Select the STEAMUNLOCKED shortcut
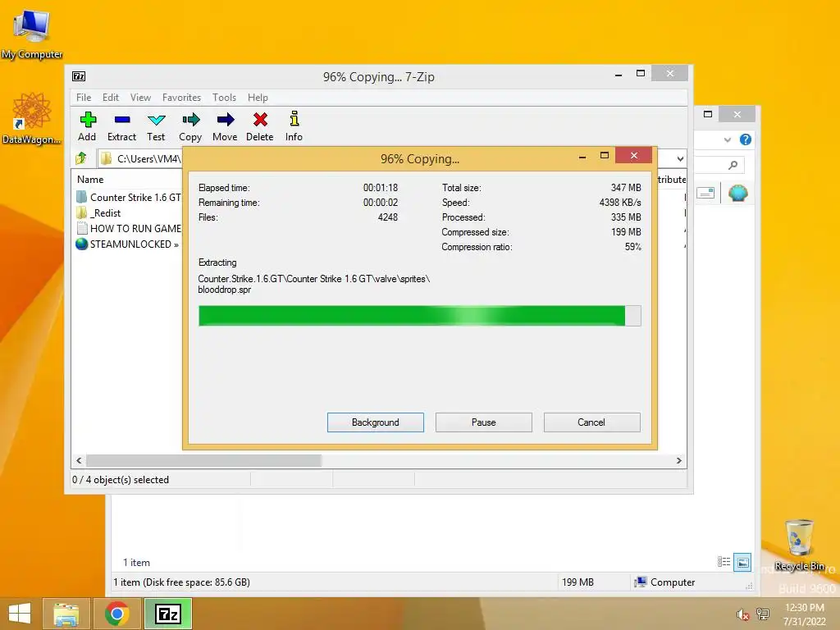 [x=127, y=244]
